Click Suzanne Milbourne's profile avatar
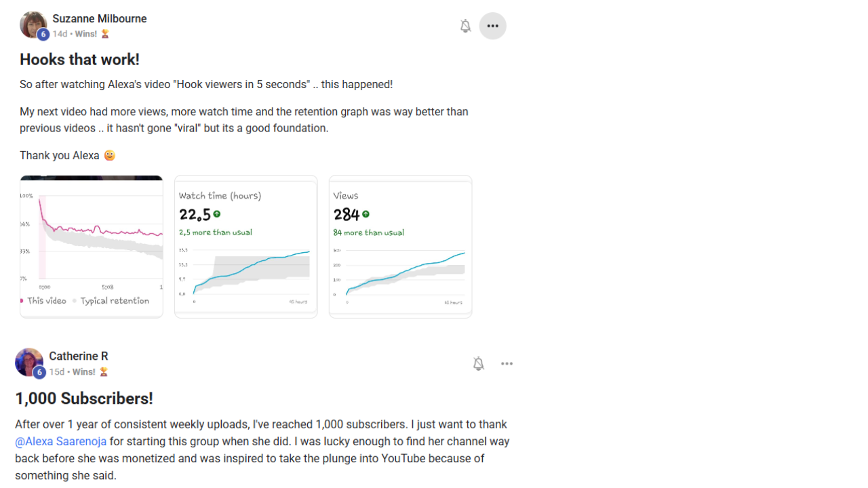This screenshot has width=868, height=488. 31,23
